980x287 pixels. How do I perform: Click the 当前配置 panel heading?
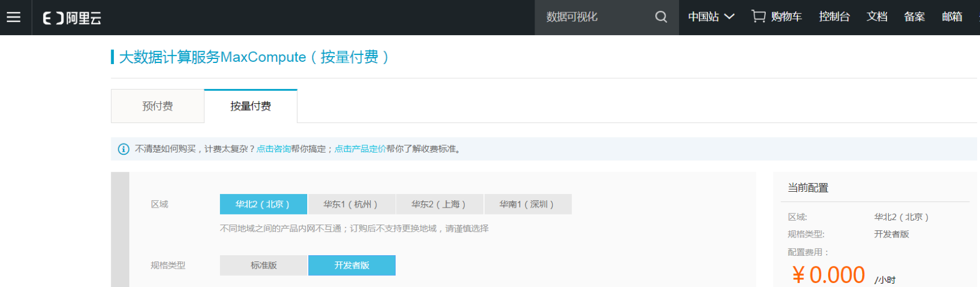click(x=808, y=188)
